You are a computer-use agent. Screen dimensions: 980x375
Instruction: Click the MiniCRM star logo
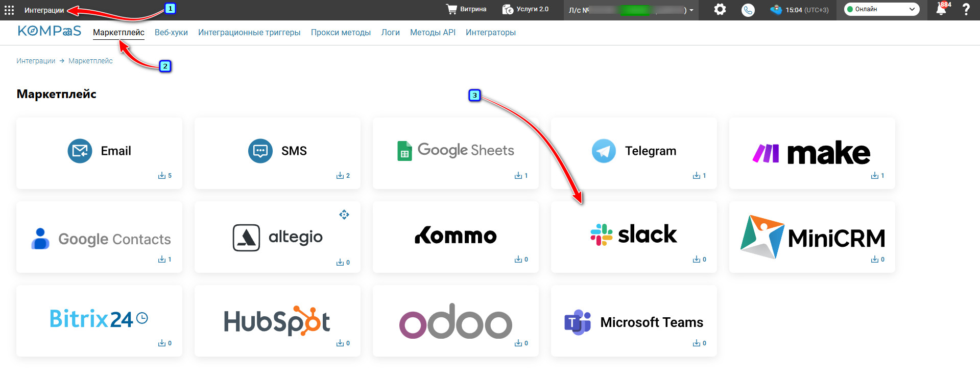pyautogui.click(x=762, y=237)
